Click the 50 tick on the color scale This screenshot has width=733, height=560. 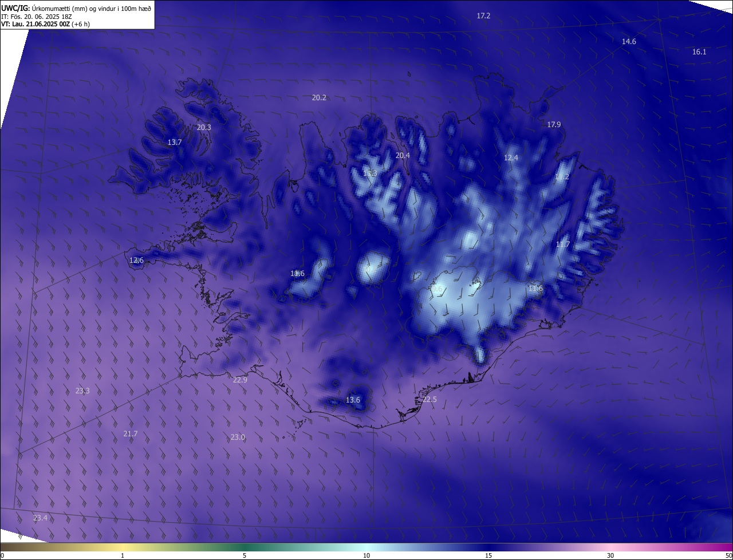coord(728,555)
